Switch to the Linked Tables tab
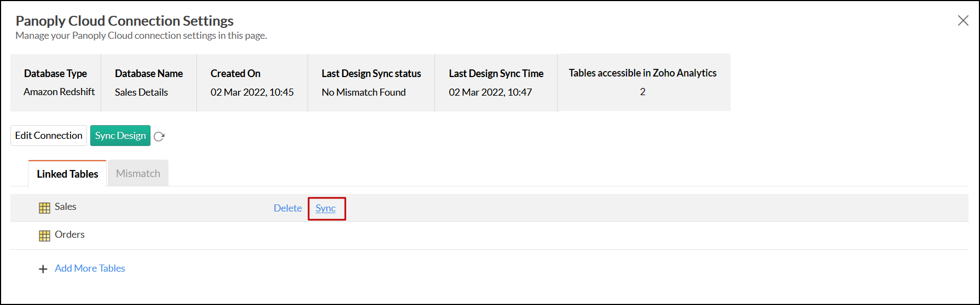 tap(67, 174)
